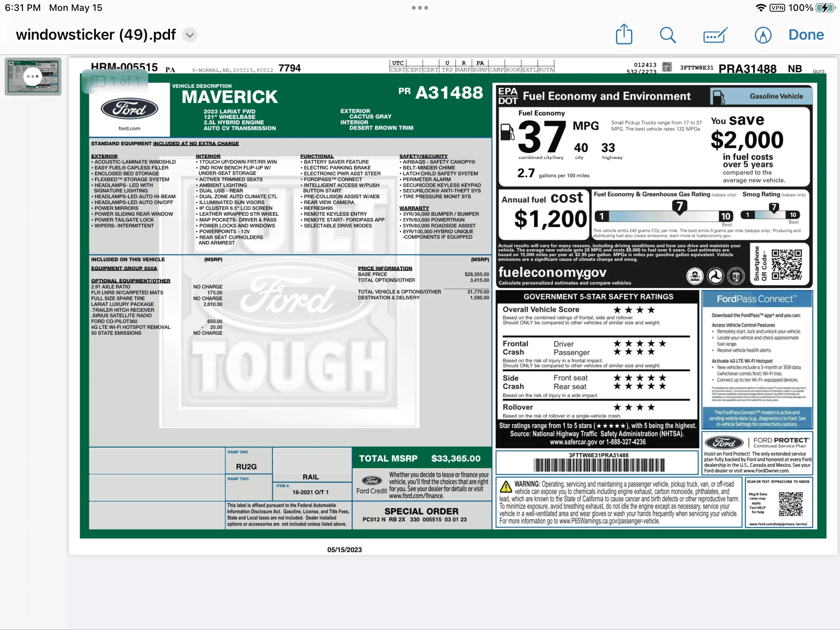Click the RU2G ramp one code
The image size is (840, 630).
(246, 466)
